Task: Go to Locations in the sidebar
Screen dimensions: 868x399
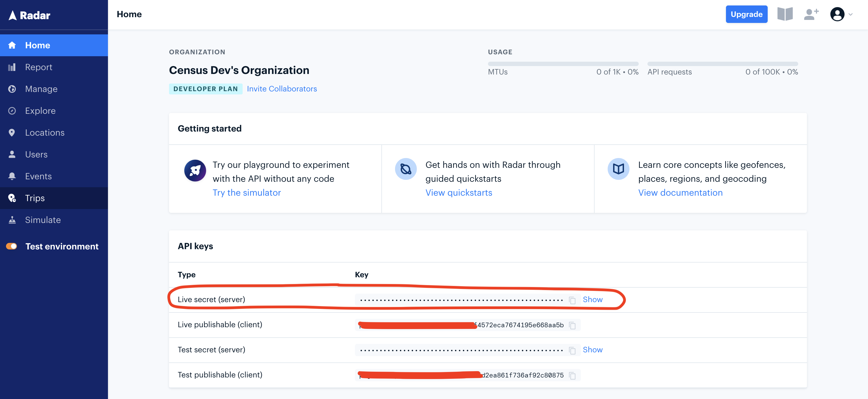Action: pyautogui.click(x=44, y=133)
